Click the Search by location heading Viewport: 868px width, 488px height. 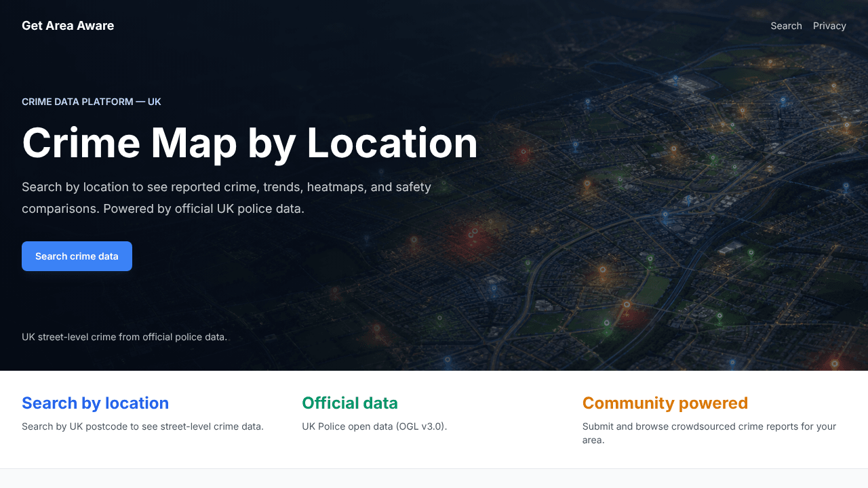pyautogui.click(x=95, y=403)
